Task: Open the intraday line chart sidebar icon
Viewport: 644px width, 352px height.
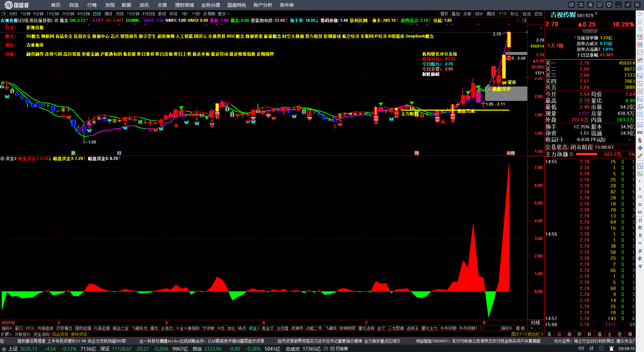Action: (x=640, y=53)
